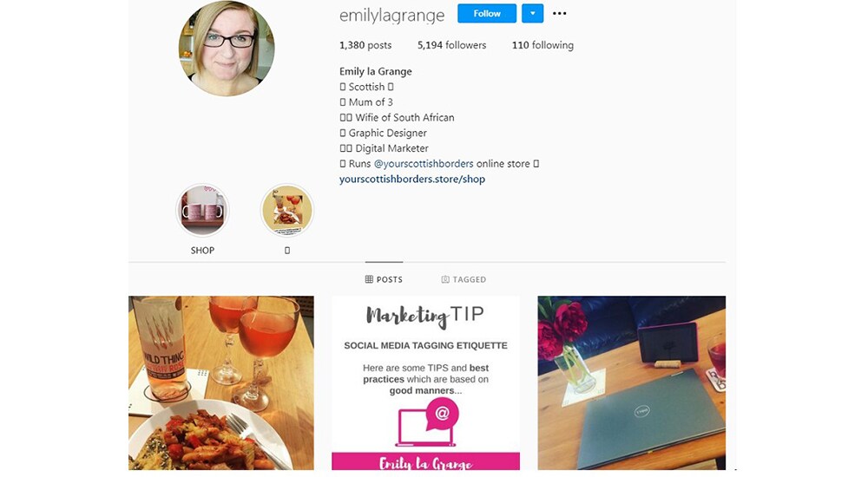Click the blue Follow button
The height and width of the screenshot is (477, 868).
(x=487, y=13)
